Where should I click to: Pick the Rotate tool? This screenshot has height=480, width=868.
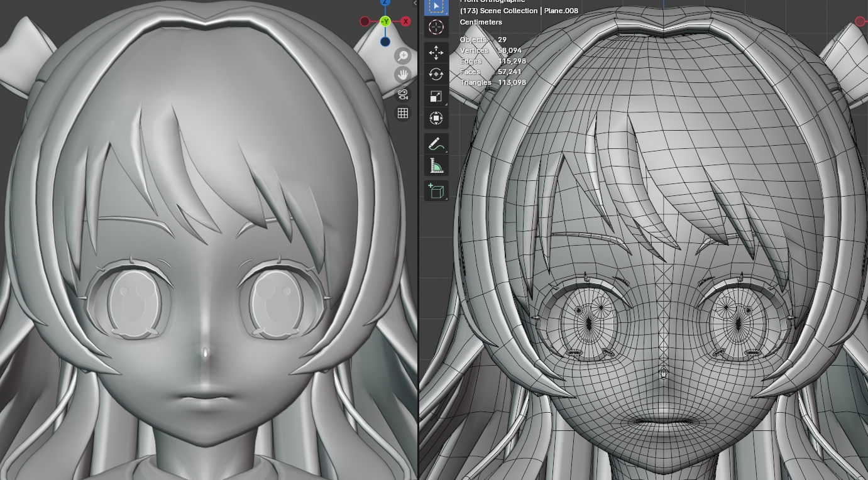(x=436, y=74)
